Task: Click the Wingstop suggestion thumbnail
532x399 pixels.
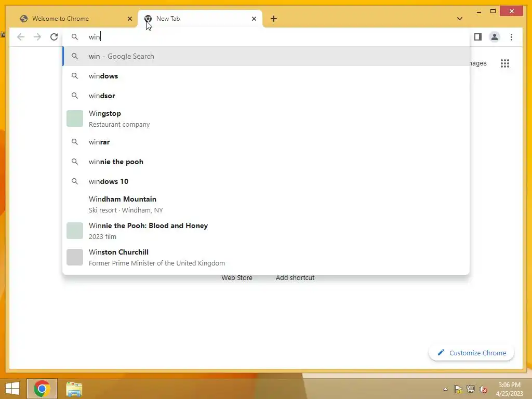Action: point(75,118)
